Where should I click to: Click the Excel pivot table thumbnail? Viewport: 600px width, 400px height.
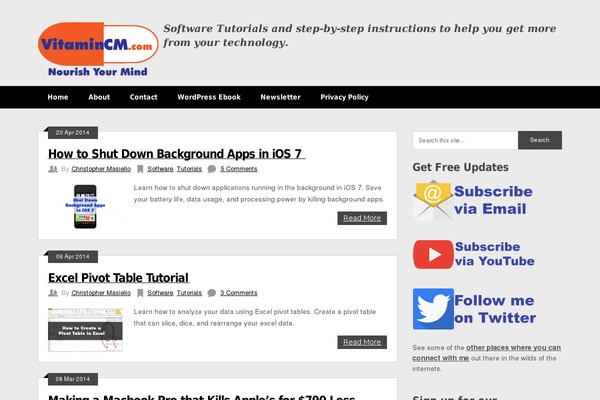coord(85,330)
